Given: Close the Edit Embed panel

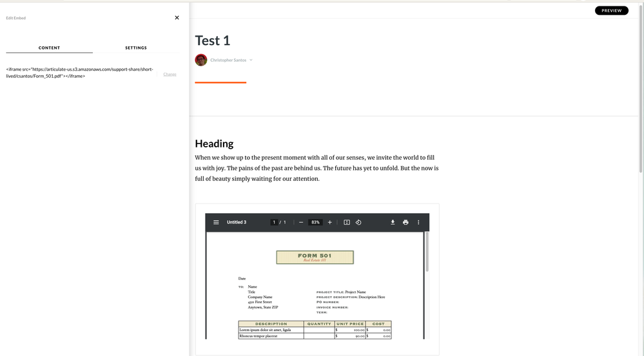Looking at the screenshot, I should [177, 17].
